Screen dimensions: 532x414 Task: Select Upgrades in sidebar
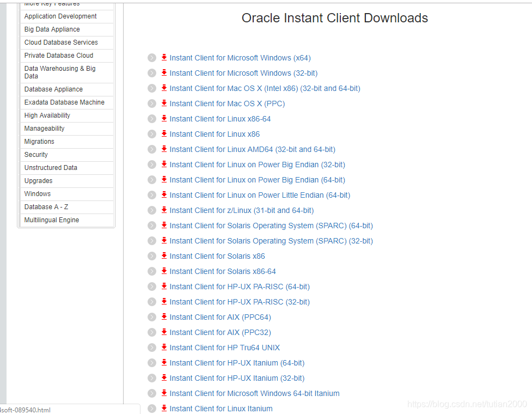(67, 181)
